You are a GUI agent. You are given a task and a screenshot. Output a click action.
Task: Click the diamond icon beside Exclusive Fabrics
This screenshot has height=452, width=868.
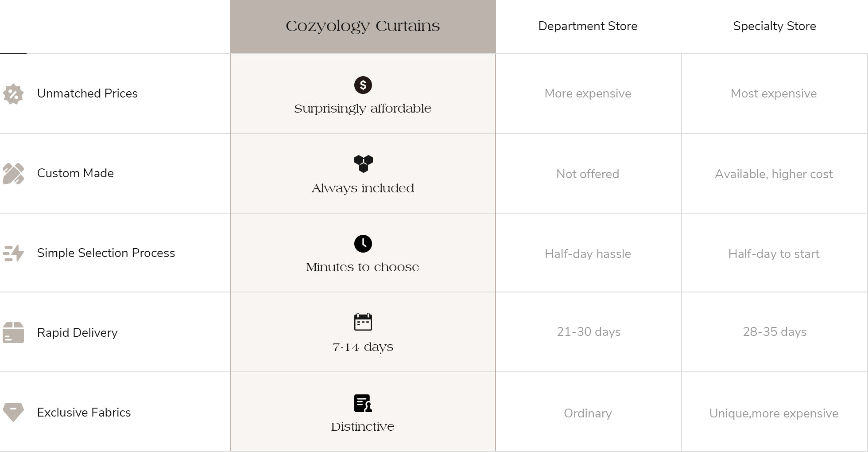13,412
